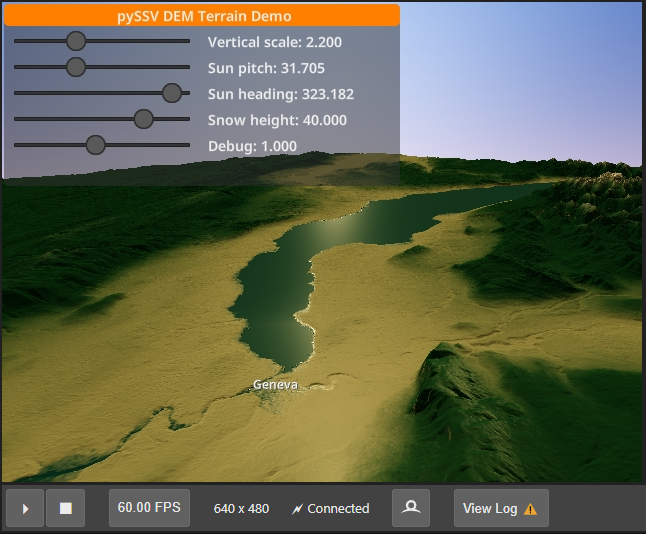This screenshot has height=534, width=646.
Task: Click the Sun heading value label
Action: point(280,94)
